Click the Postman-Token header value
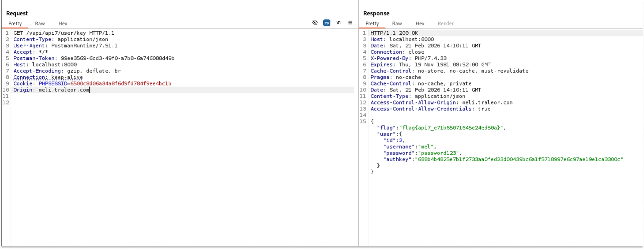 (117, 58)
